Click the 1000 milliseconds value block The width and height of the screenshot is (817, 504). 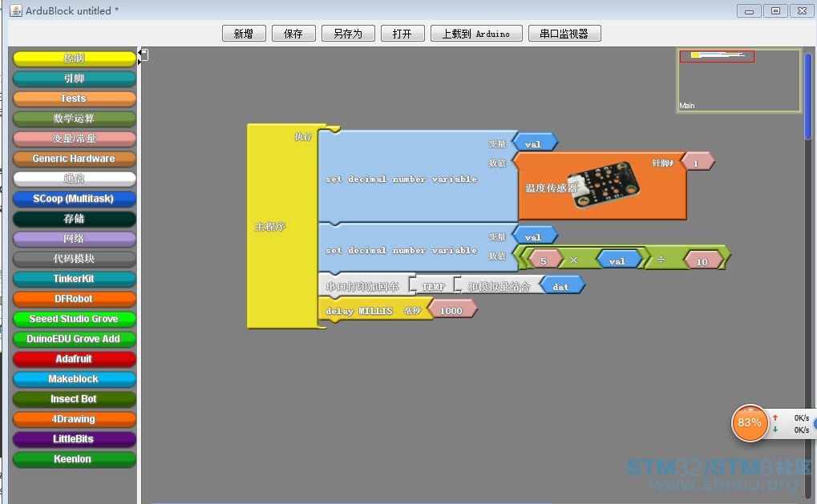pyautogui.click(x=452, y=310)
